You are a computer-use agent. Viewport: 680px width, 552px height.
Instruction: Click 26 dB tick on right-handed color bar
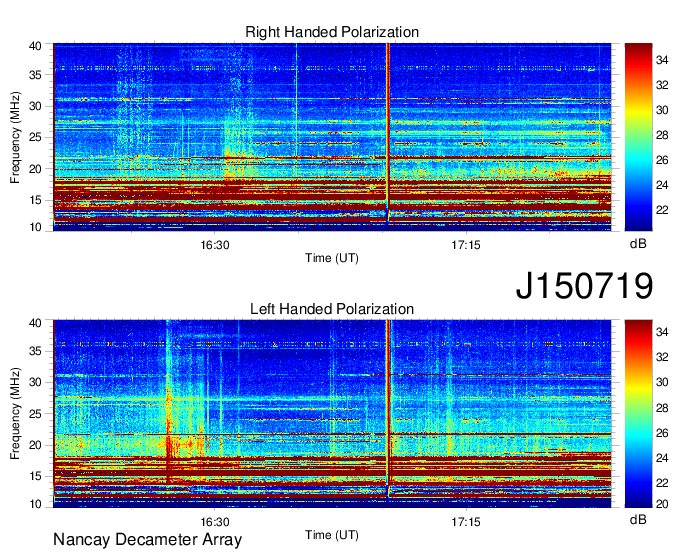click(x=662, y=160)
